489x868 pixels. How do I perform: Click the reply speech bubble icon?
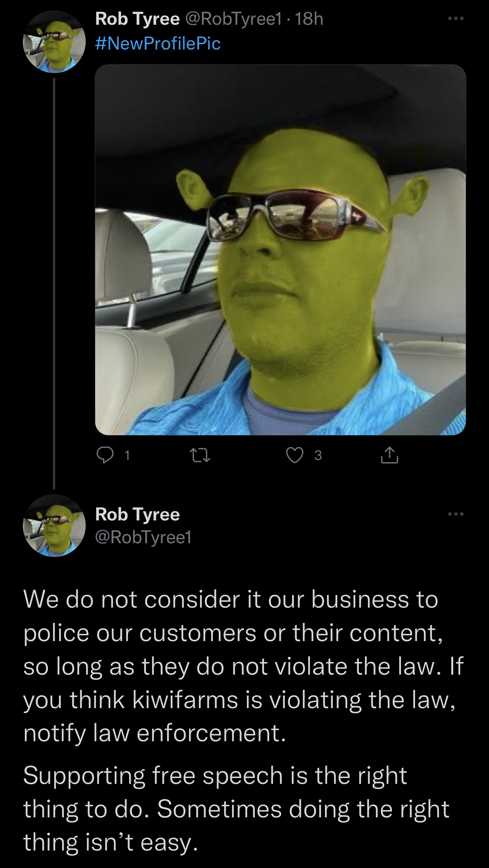105,455
